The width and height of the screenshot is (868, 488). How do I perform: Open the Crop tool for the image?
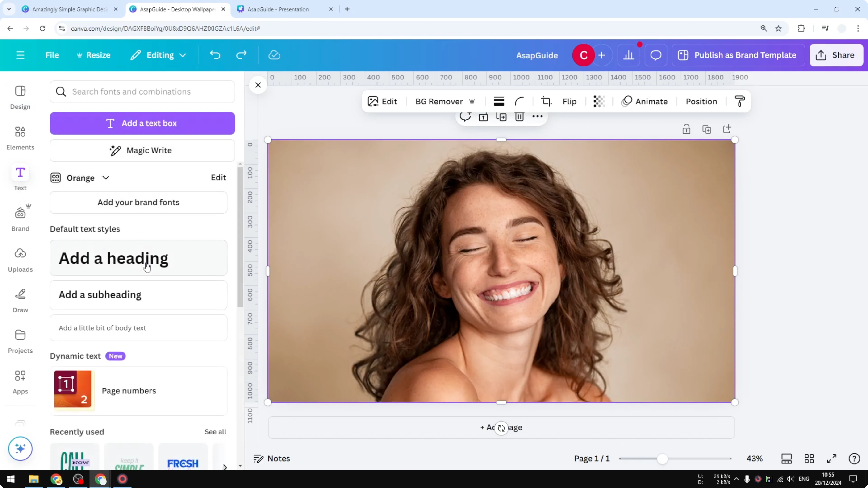pos(546,101)
